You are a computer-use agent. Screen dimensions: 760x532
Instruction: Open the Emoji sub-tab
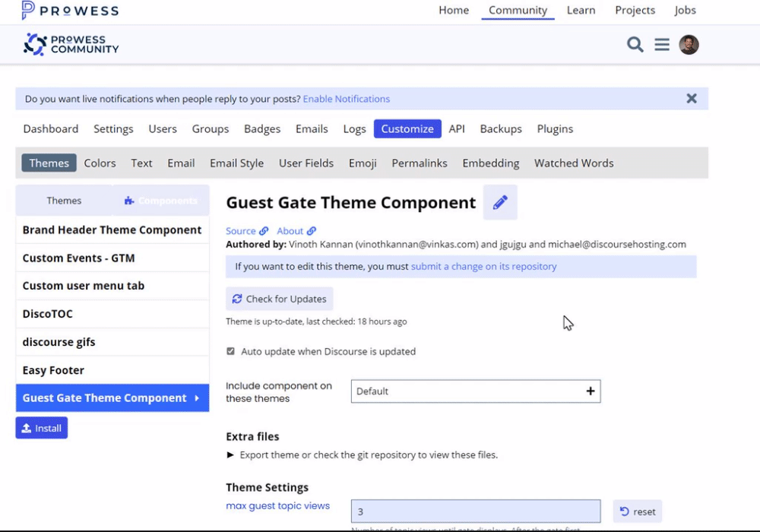[x=363, y=163]
